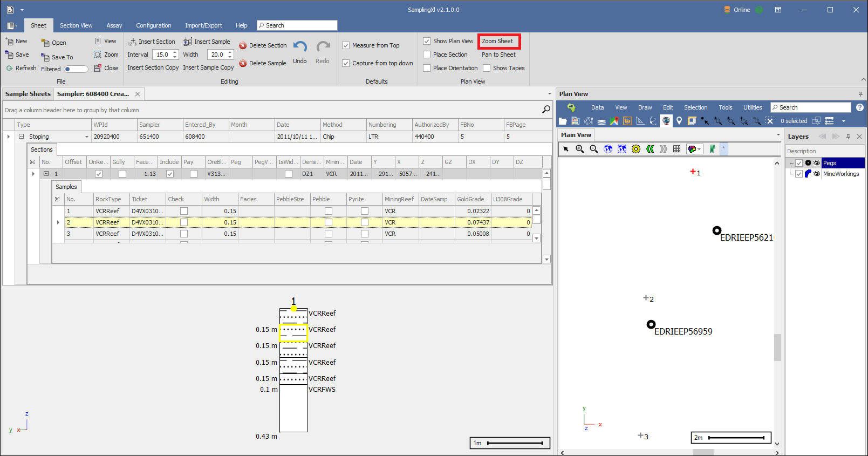Open the color palette dropdown in Main View

700,149
